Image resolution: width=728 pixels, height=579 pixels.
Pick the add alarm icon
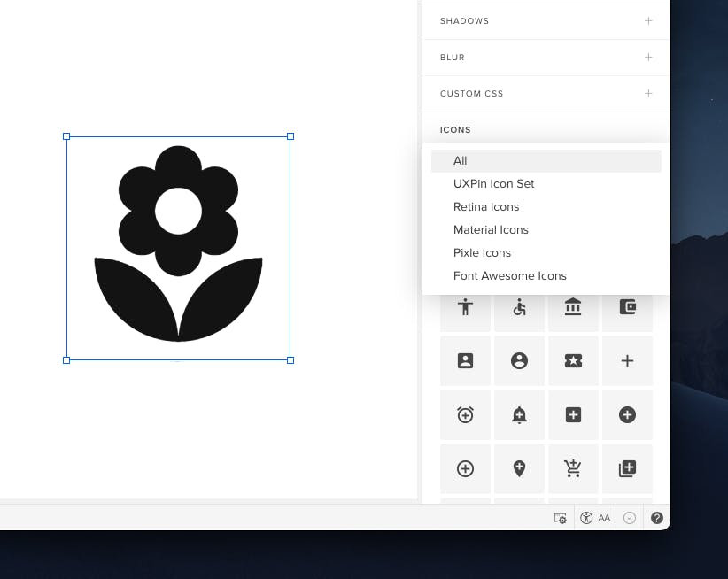(465, 414)
